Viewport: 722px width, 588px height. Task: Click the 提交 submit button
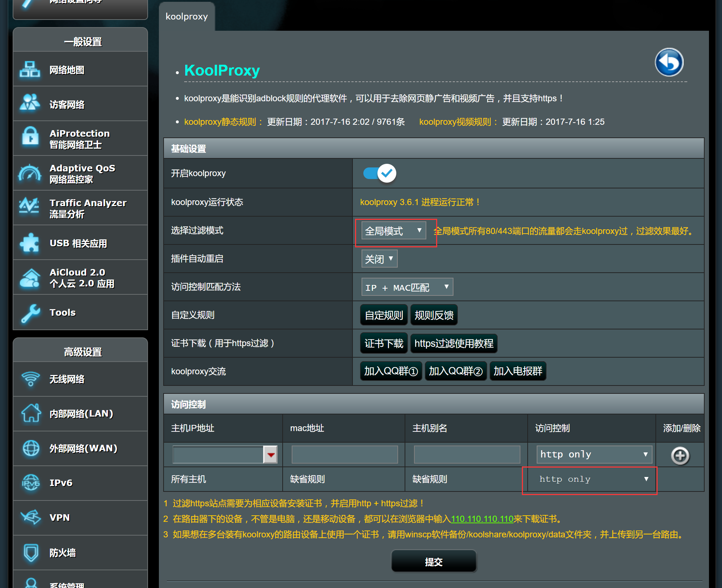point(434,562)
